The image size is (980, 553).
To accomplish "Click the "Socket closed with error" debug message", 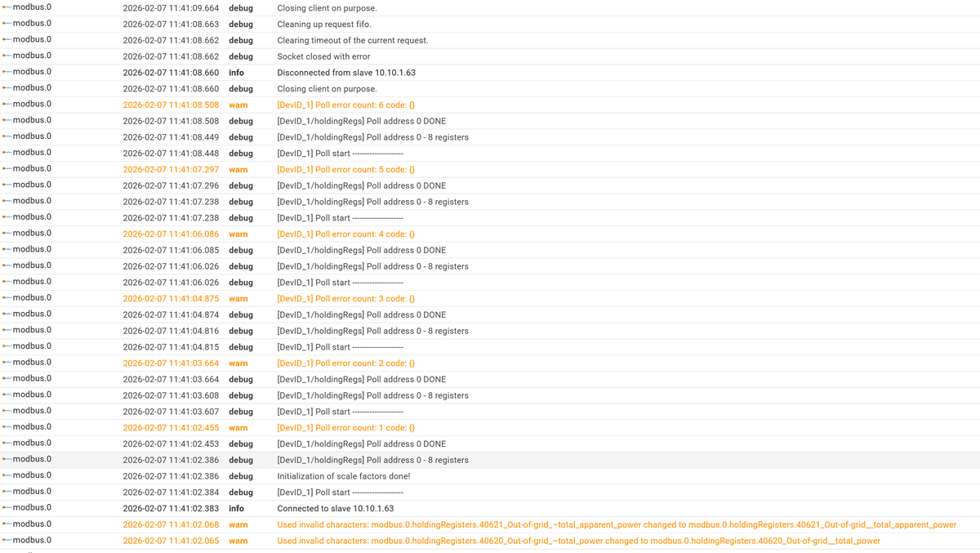I will [x=323, y=56].
